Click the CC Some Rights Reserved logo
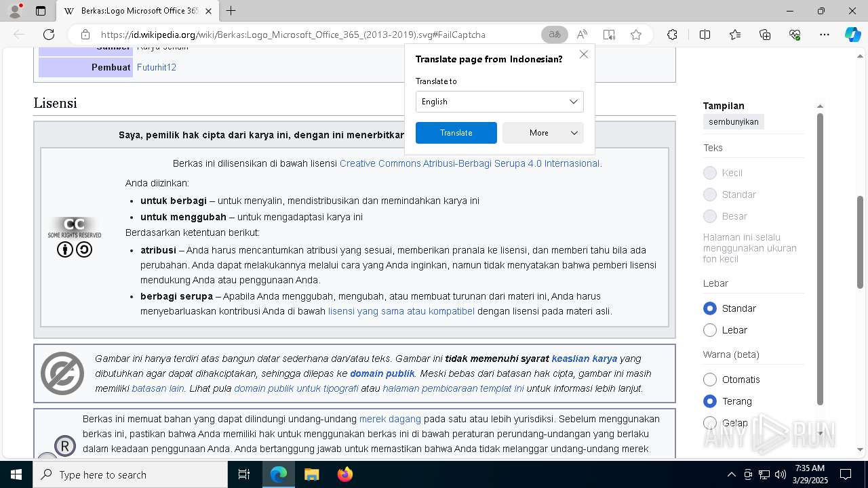The width and height of the screenshot is (868, 488). [x=74, y=227]
